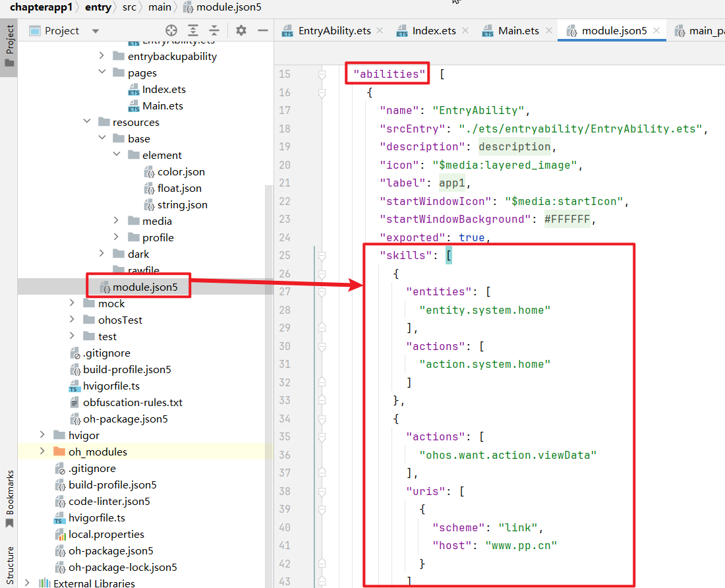Click the file icon of the color.json tree row
The height and width of the screenshot is (588, 725).
click(149, 173)
